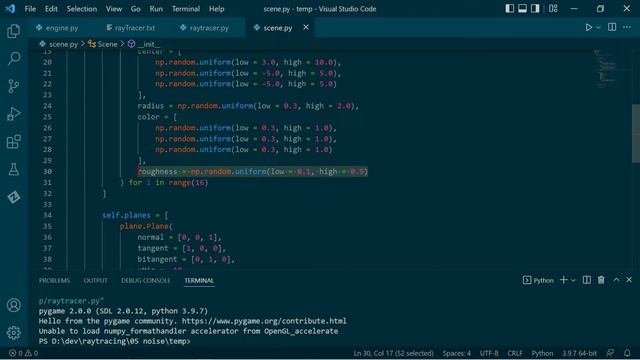Switch to the raytracer.py tab
Image resolution: width=640 pixels, height=360 pixels.
(205, 28)
